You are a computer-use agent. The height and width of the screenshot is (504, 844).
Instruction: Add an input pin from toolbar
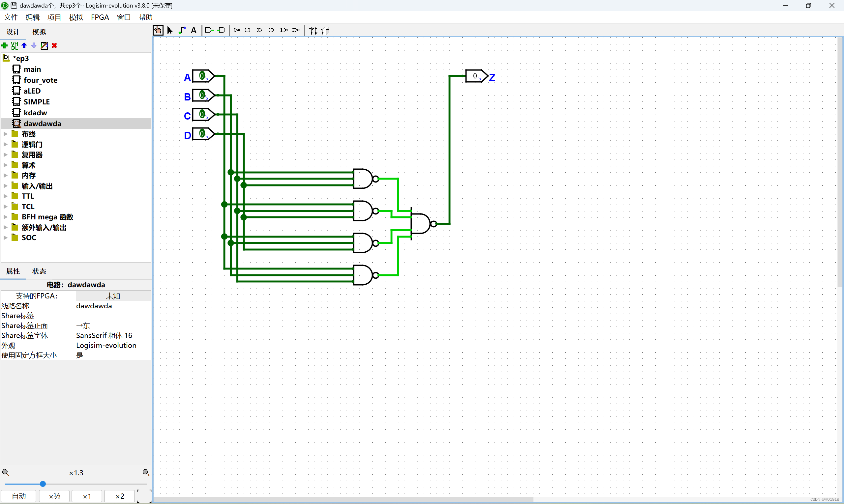coord(209,30)
